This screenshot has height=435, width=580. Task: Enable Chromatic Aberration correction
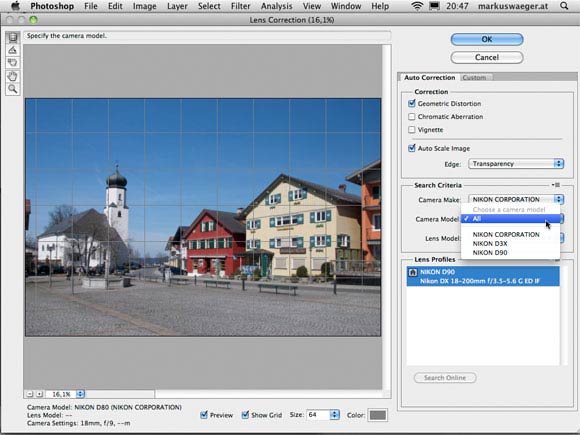412,117
